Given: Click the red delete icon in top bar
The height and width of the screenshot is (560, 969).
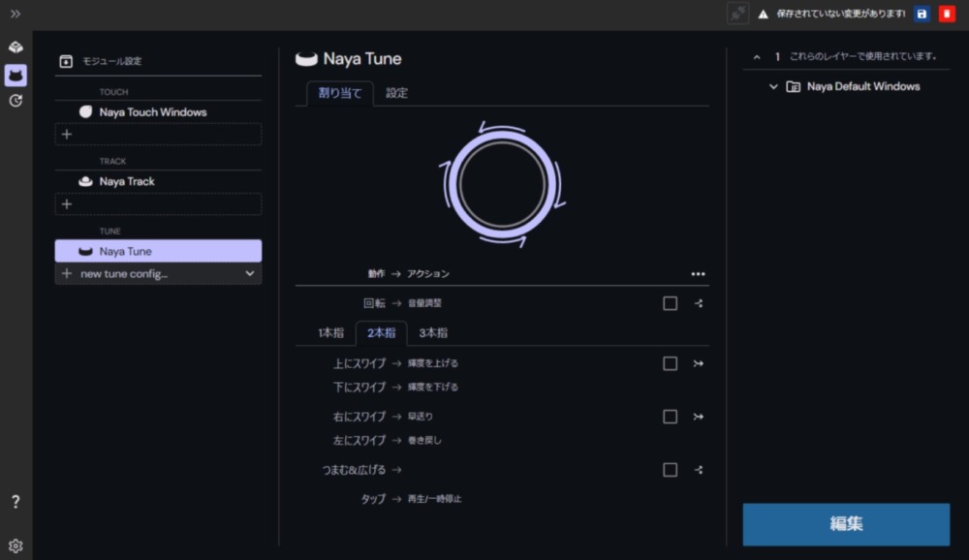Looking at the screenshot, I should point(947,14).
